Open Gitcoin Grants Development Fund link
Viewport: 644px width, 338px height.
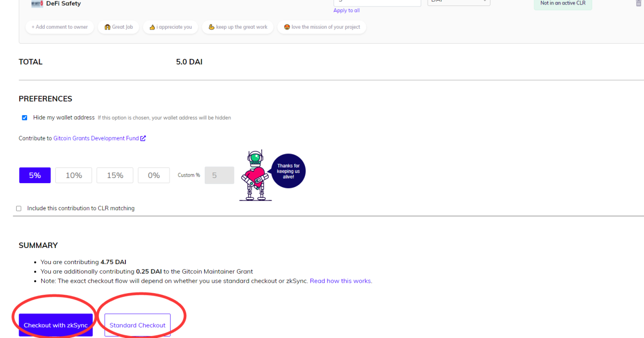pos(96,138)
